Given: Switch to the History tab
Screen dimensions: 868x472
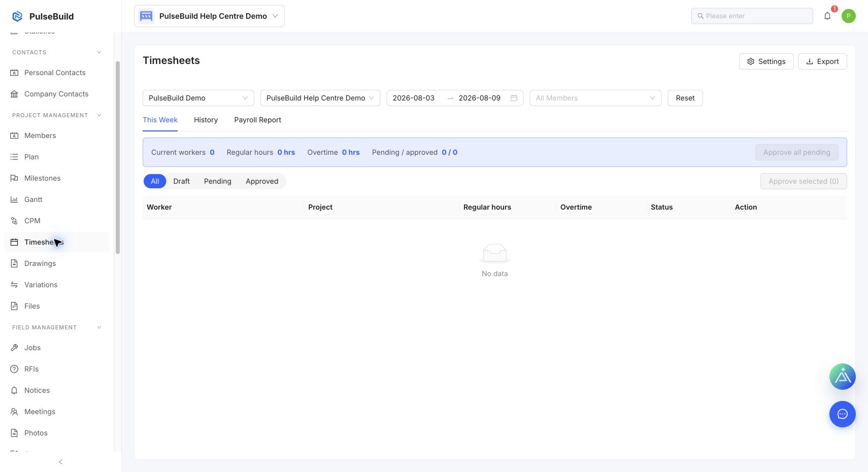Looking at the screenshot, I should tap(206, 120).
